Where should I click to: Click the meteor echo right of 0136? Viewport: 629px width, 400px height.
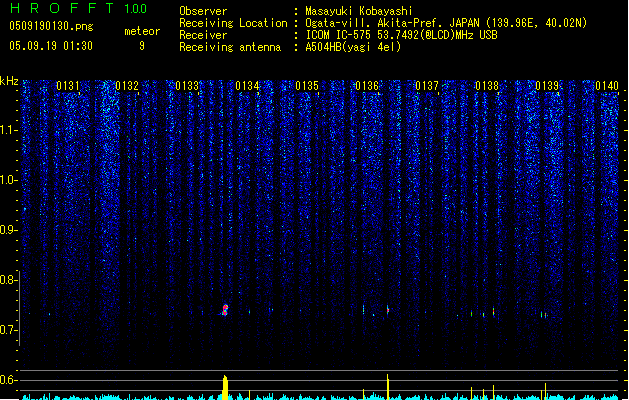click(388, 310)
